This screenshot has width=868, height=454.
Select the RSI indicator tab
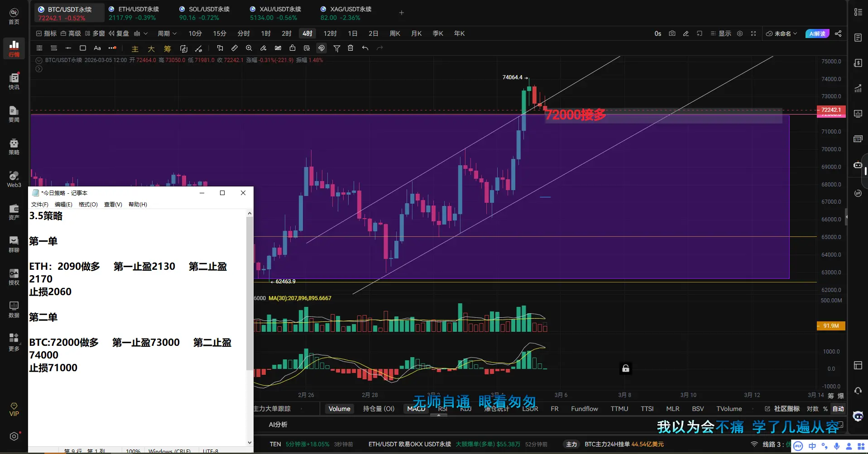coord(442,409)
